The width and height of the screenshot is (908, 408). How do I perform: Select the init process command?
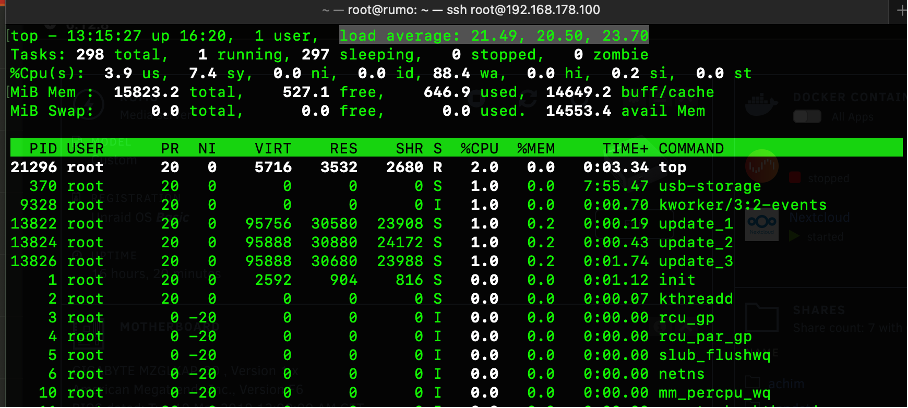pyautogui.click(x=677, y=280)
